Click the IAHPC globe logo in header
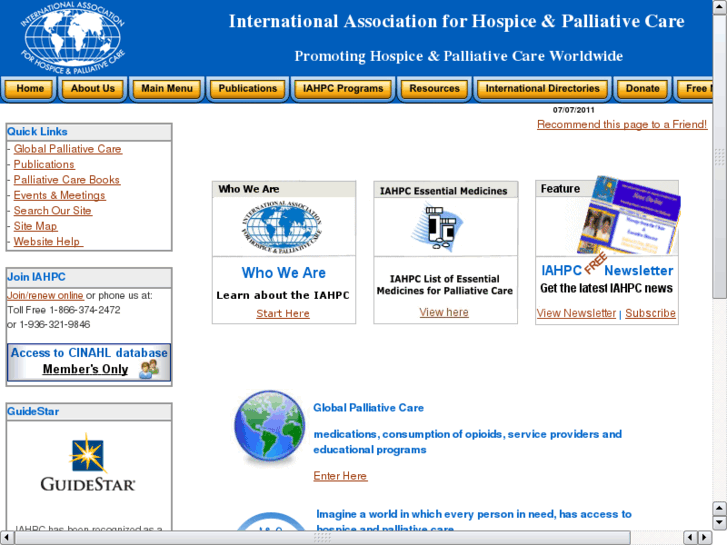This screenshot has width=727, height=545. click(72, 38)
